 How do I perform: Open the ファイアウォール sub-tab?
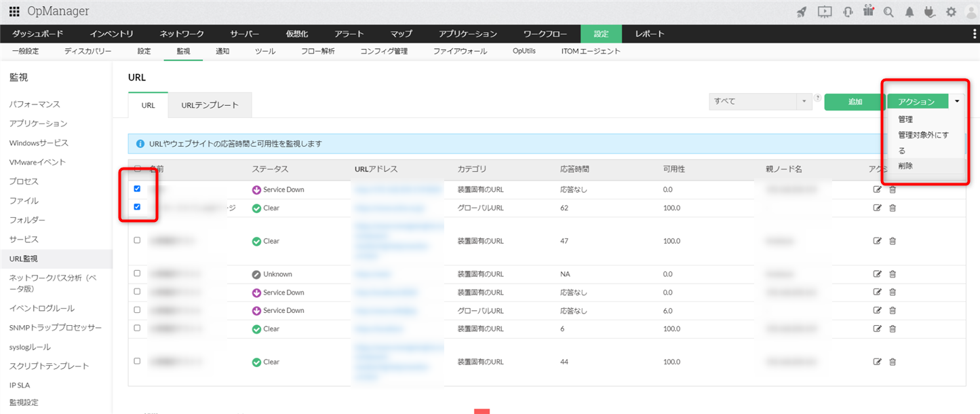(x=460, y=51)
